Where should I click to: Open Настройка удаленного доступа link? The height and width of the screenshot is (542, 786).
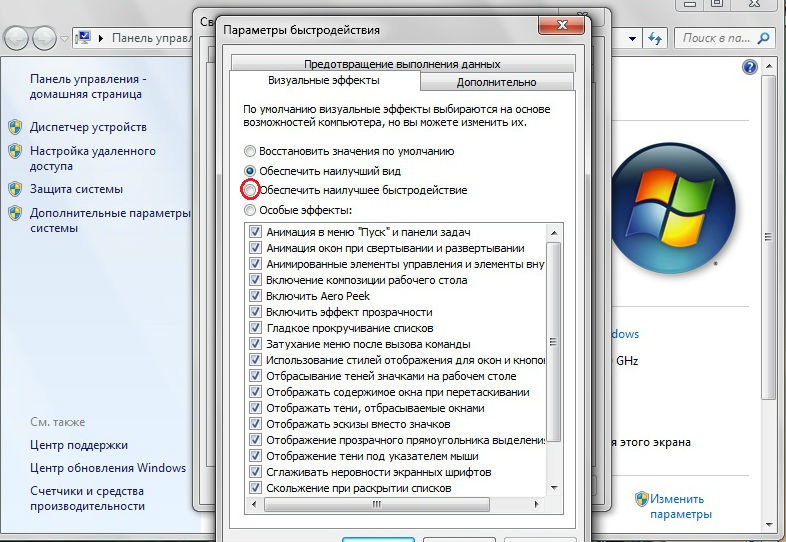pos(93,158)
